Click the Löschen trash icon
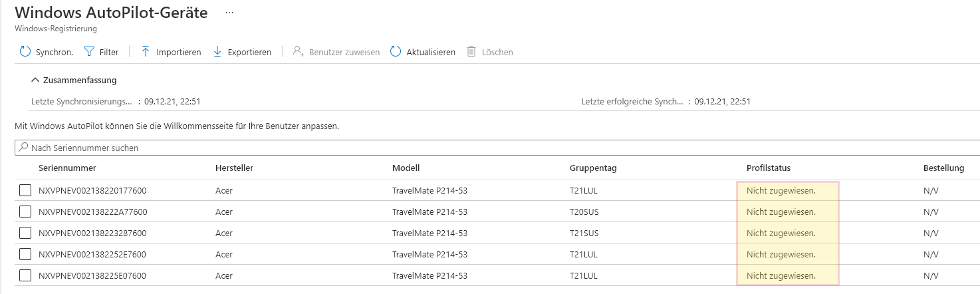980x294 pixels. coord(471,52)
